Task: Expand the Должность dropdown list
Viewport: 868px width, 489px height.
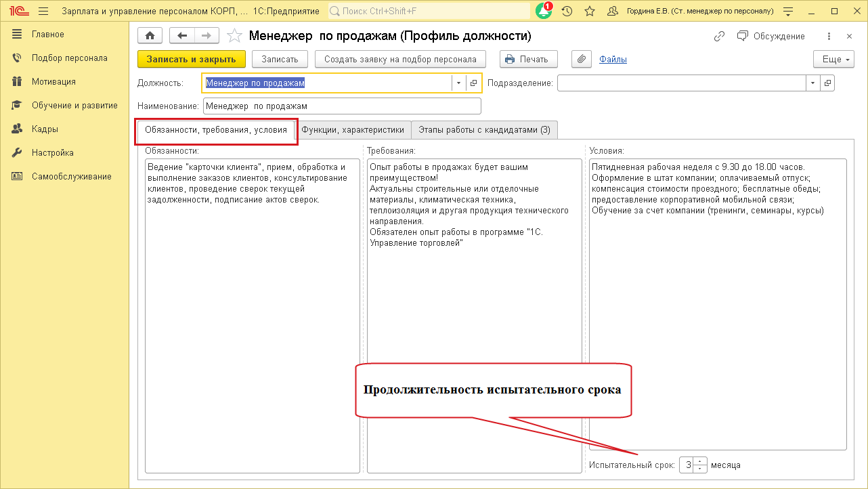Action: [458, 83]
